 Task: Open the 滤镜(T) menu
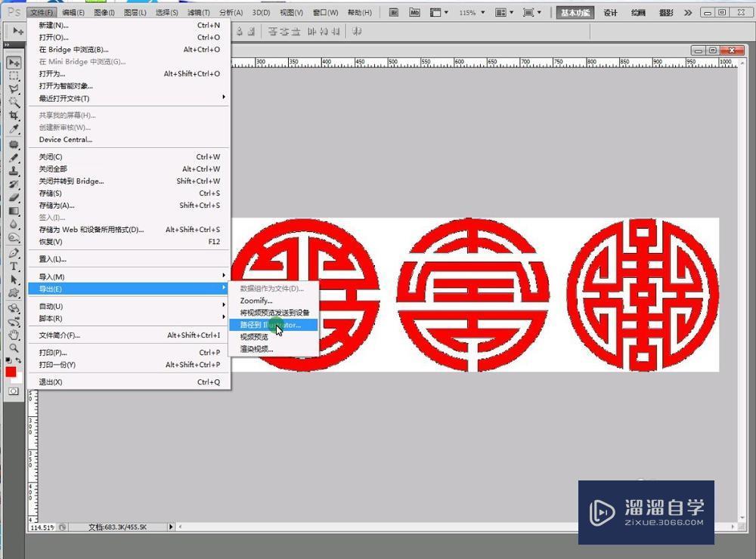pyautogui.click(x=199, y=13)
